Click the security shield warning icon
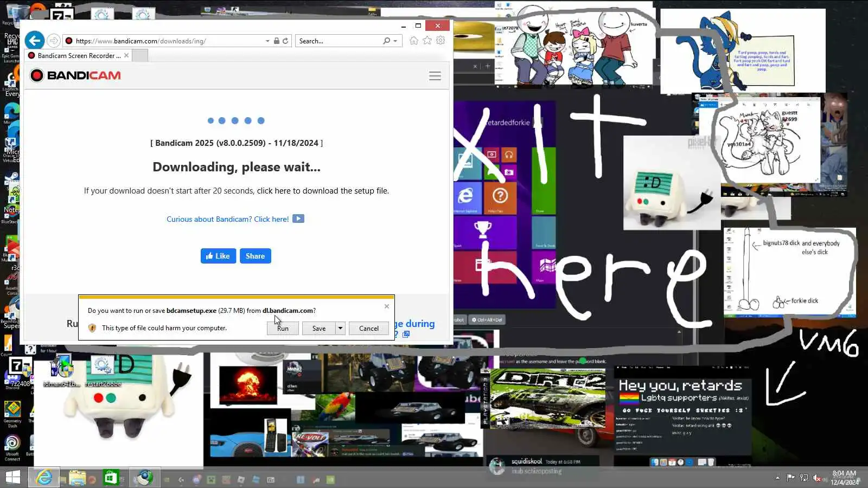Viewport: 868px width, 488px height. (x=92, y=328)
